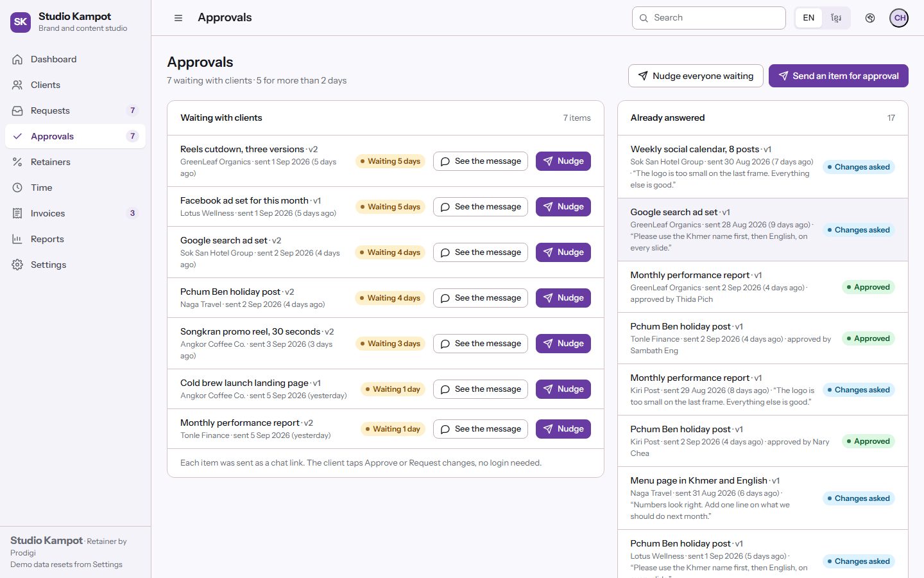This screenshot has width=924, height=578.
Task: Open Weekly social calendar, 8 posts item
Action: (762, 167)
